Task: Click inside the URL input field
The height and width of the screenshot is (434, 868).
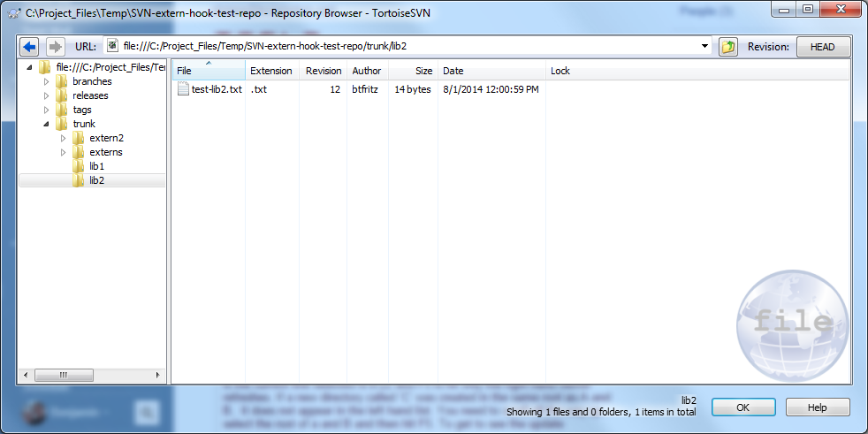Action: click(408, 47)
